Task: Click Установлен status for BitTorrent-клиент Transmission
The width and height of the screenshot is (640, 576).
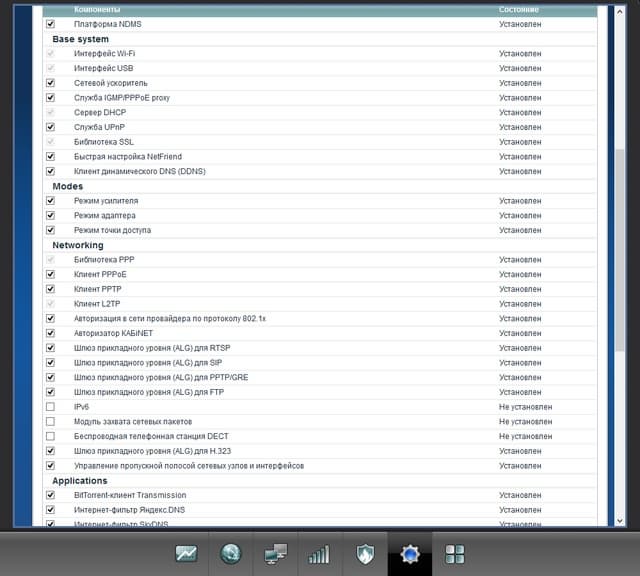Action: pos(520,495)
